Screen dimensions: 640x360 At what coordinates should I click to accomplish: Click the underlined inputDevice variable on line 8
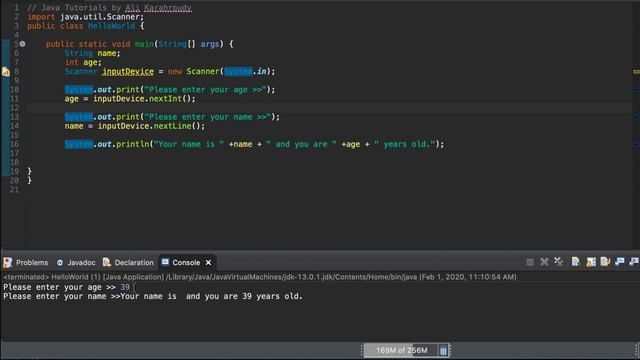(x=128, y=71)
